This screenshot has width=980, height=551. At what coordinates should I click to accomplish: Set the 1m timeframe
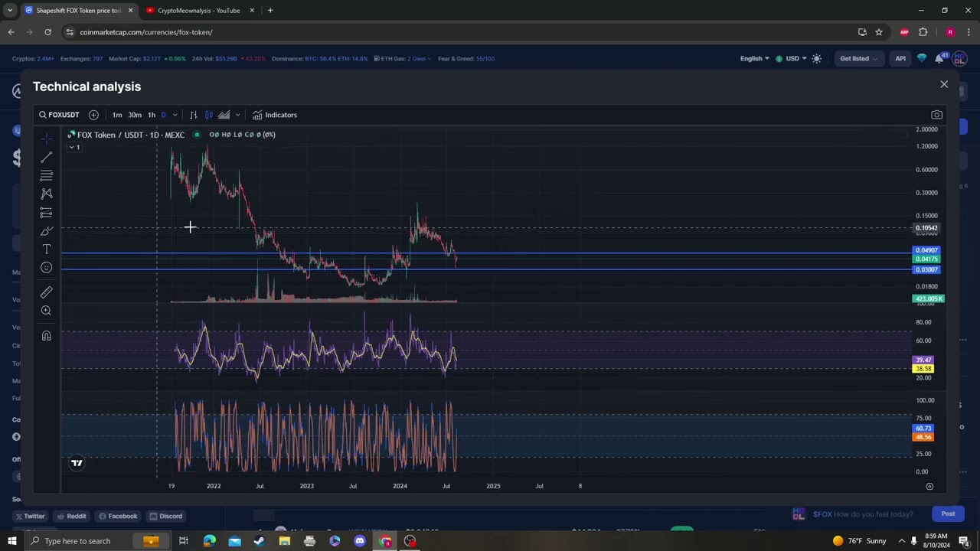(117, 115)
